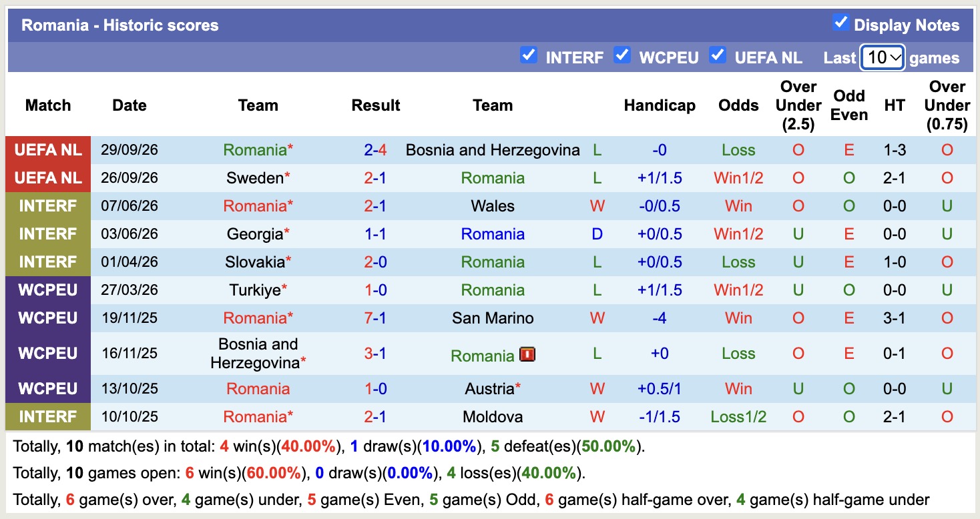The width and height of the screenshot is (980, 519).
Task: Open the Last games count dropdown
Action: [883, 57]
